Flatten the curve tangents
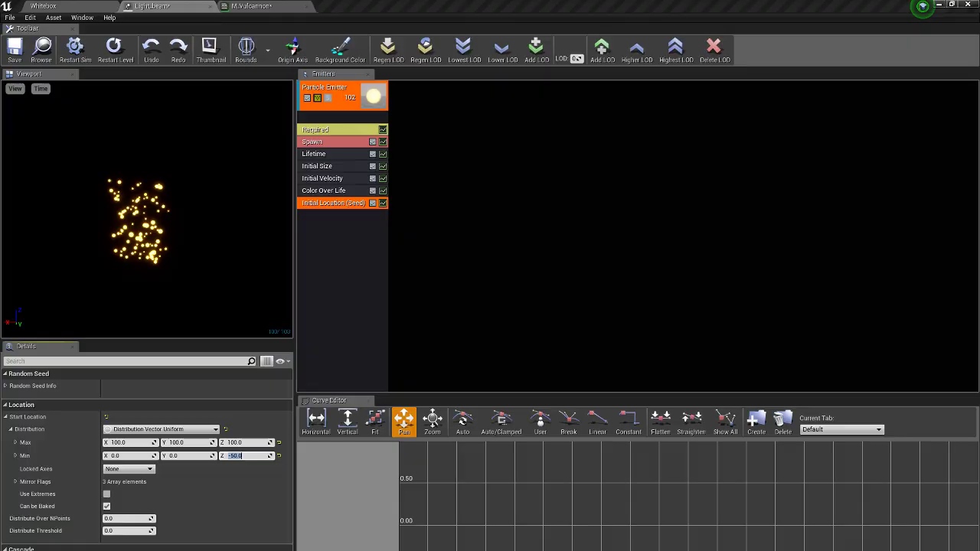Image resolution: width=980 pixels, height=551 pixels. [x=660, y=422]
